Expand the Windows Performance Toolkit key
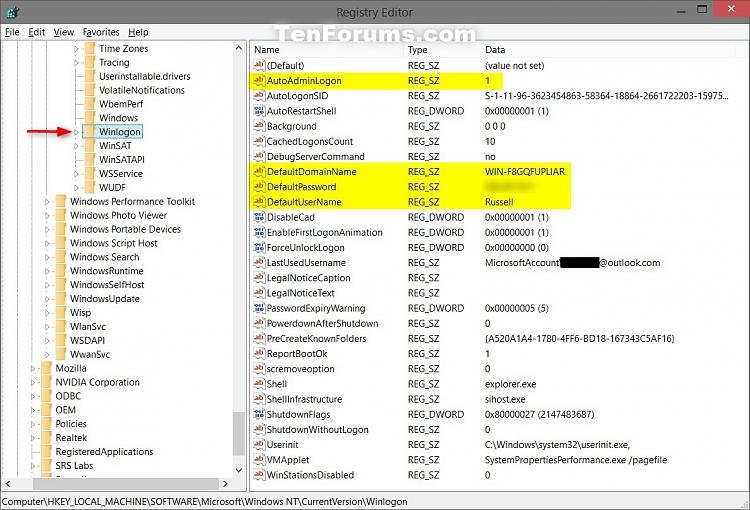Viewport: 750px width, 510px height. (47, 202)
